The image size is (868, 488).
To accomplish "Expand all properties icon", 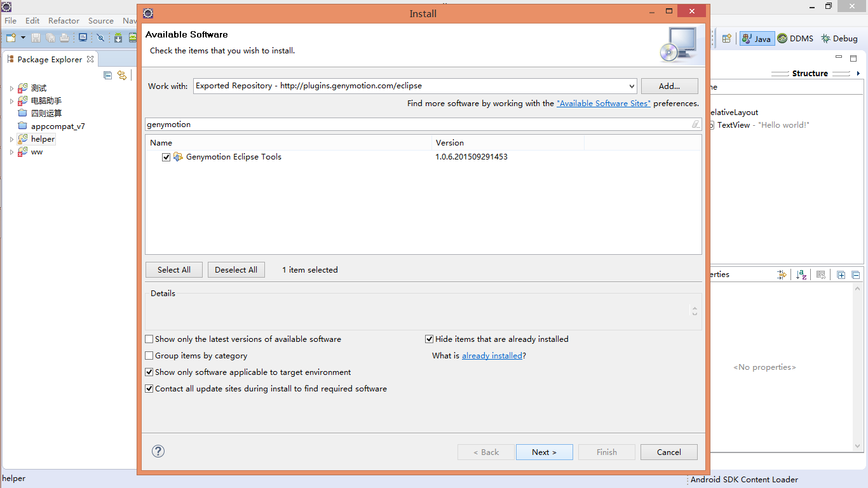I will coord(841,274).
